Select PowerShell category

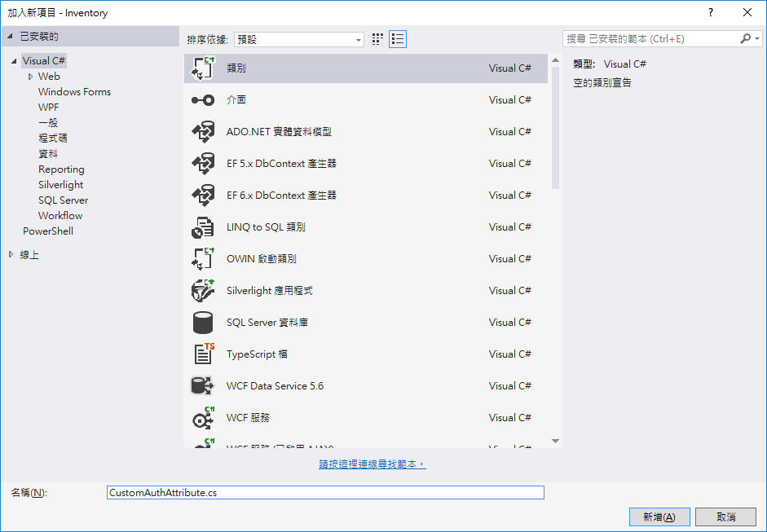point(48,231)
